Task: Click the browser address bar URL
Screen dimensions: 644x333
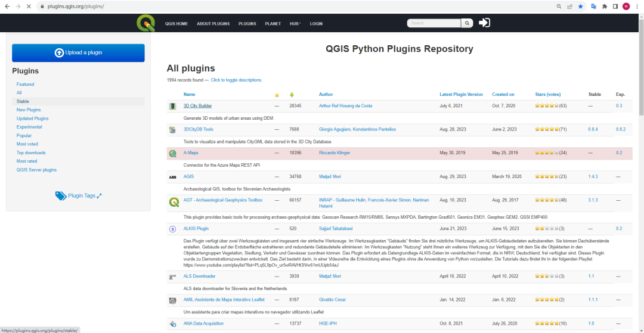Action: point(76,7)
